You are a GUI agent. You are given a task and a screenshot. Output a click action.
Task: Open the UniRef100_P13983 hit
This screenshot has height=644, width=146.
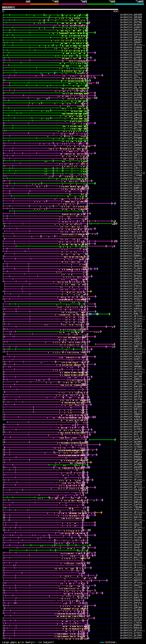pyautogui.click(x=131, y=268)
